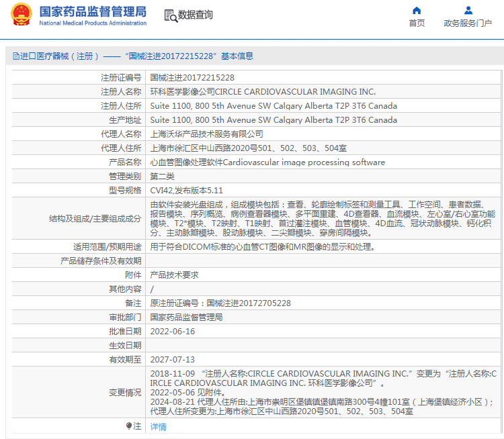The height and width of the screenshot is (439, 504).
Task: Click expiry date 2027-07-13
Action: point(173,360)
